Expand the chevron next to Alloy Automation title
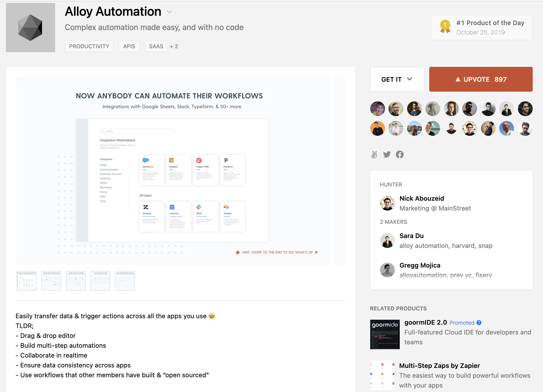 [169, 12]
